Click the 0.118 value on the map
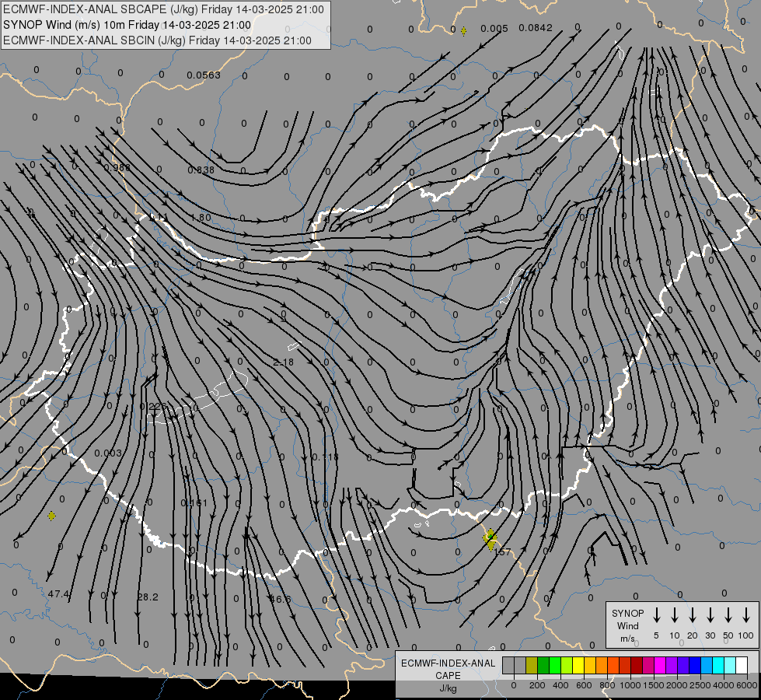The width and height of the screenshot is (761, 700). point(325,457)
